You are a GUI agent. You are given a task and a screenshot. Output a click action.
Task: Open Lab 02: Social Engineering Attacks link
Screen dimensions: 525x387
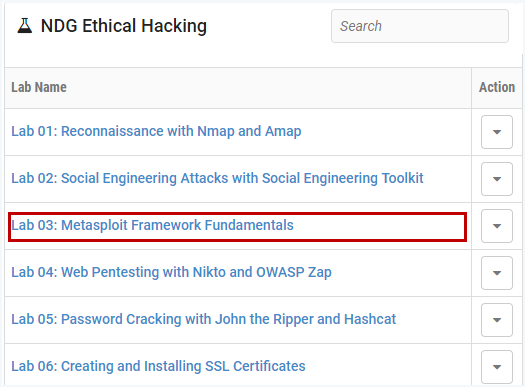coord(217,178)
